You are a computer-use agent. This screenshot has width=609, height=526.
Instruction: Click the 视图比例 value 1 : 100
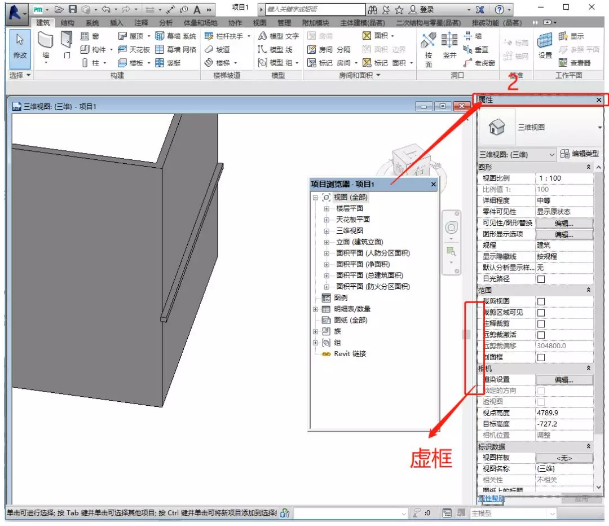pyautogui.click(x=564, y=178)
